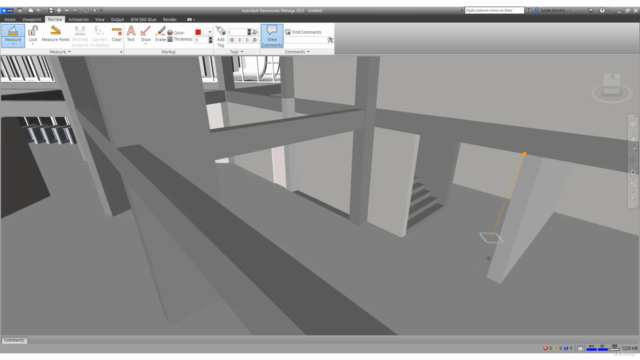Click the top tool on navigation bar
Screen dimensions: 640x360
[633, 124]
